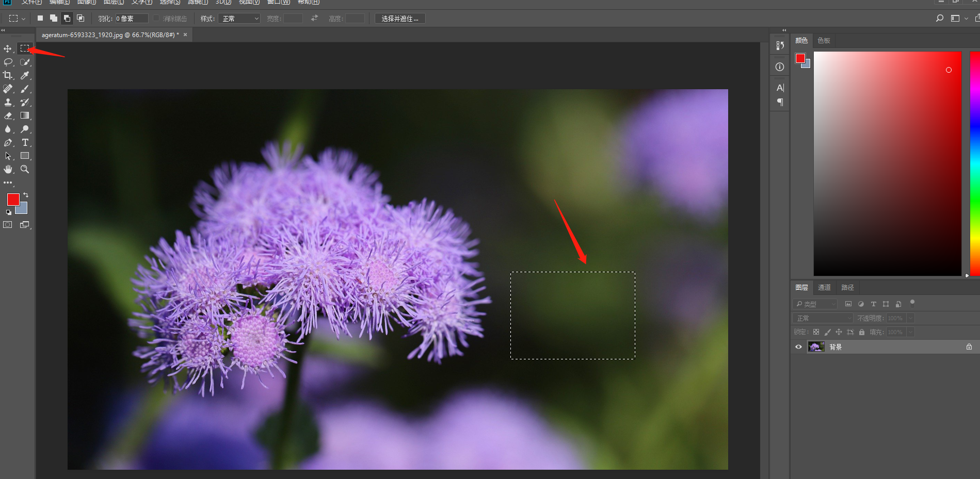Click the 选择并遮住 button

[400, 19]
